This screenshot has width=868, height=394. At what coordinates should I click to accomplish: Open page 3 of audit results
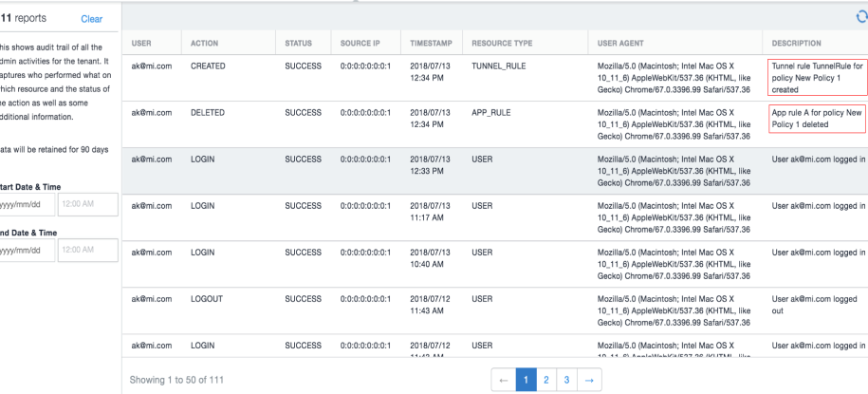pyautogui.click(x=567, y=380)
